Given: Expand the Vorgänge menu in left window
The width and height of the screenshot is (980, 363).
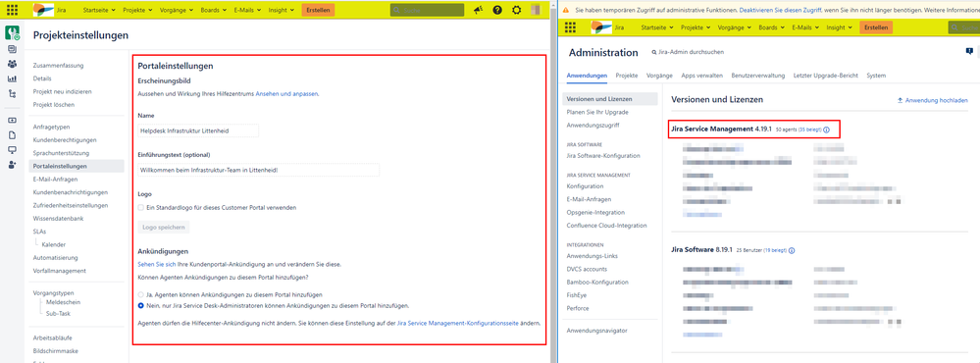Looking at the screenshot, I should pyautogui.click(x=177, y=11).
